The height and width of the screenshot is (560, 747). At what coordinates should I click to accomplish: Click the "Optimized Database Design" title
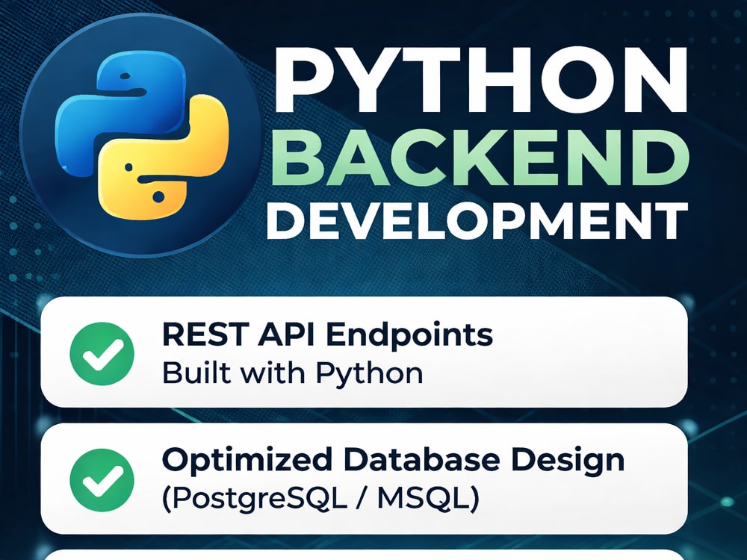tap(393, 460)
